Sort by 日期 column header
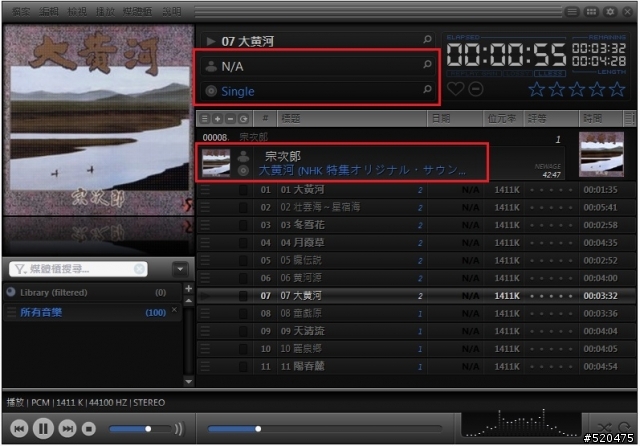 pyautogui.click(x=455, y=119)
